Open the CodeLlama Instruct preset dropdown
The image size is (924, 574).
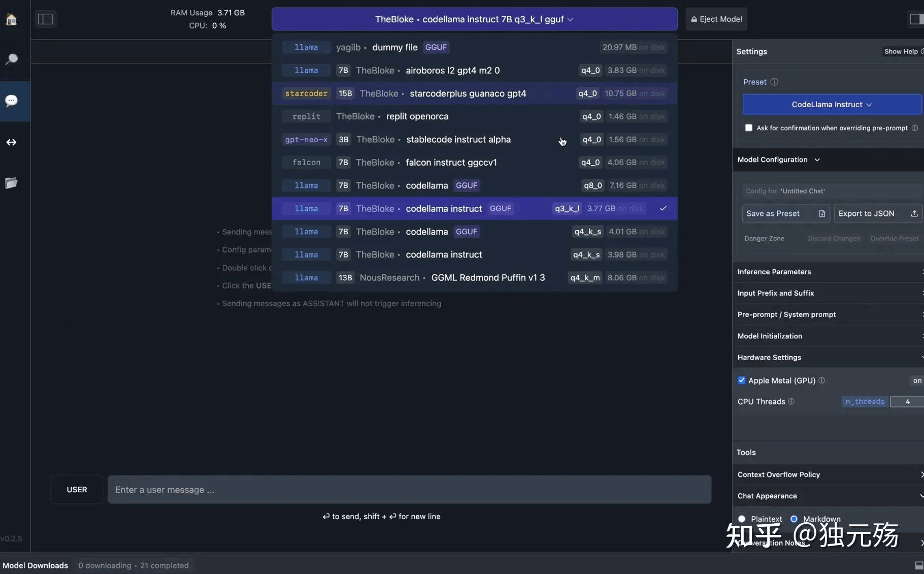832,105
